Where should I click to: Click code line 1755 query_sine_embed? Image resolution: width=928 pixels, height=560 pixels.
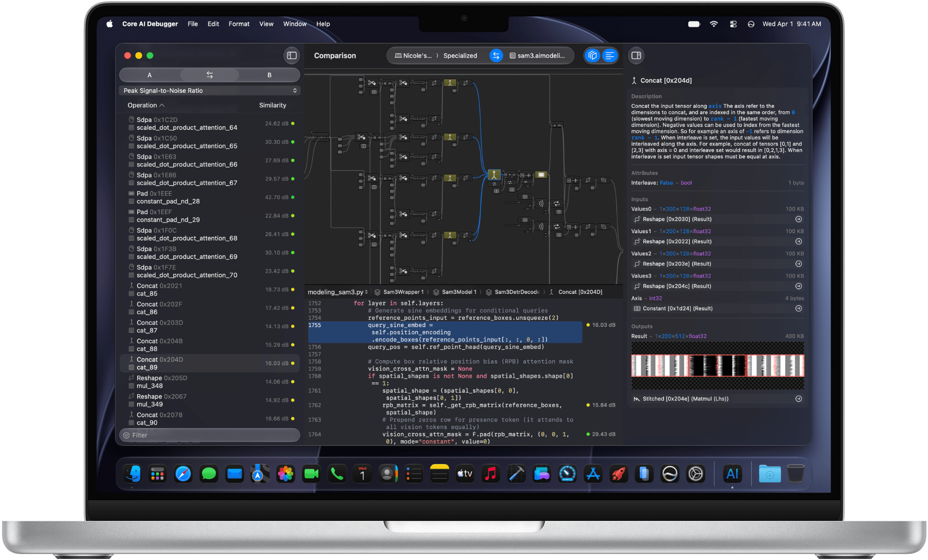point(445,332)
